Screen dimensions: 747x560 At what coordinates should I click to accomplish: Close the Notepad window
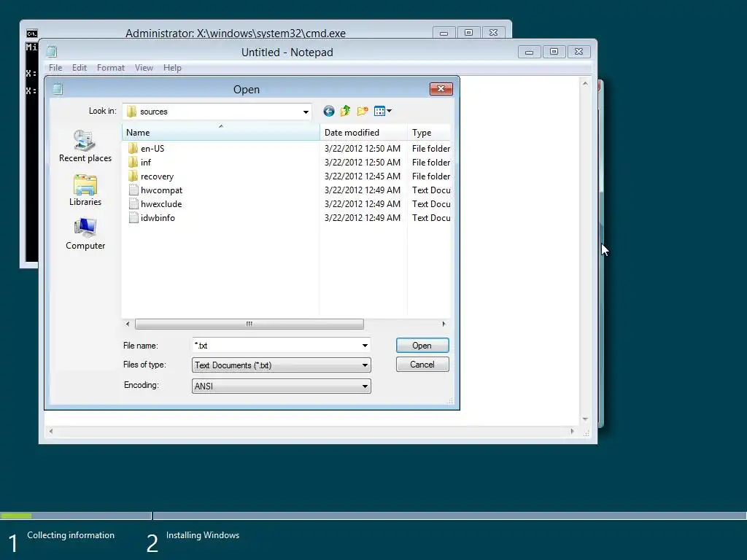coord(578,52)
